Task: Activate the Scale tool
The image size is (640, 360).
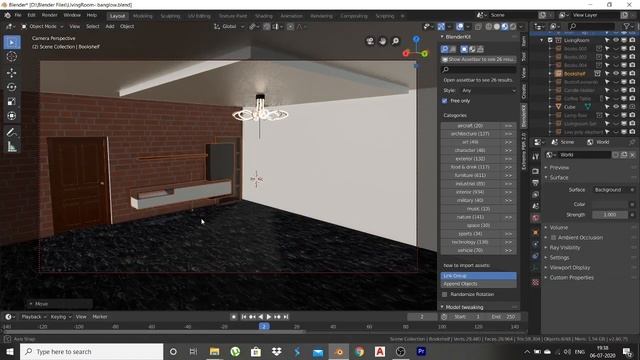Action: click(x=12, y=101)
